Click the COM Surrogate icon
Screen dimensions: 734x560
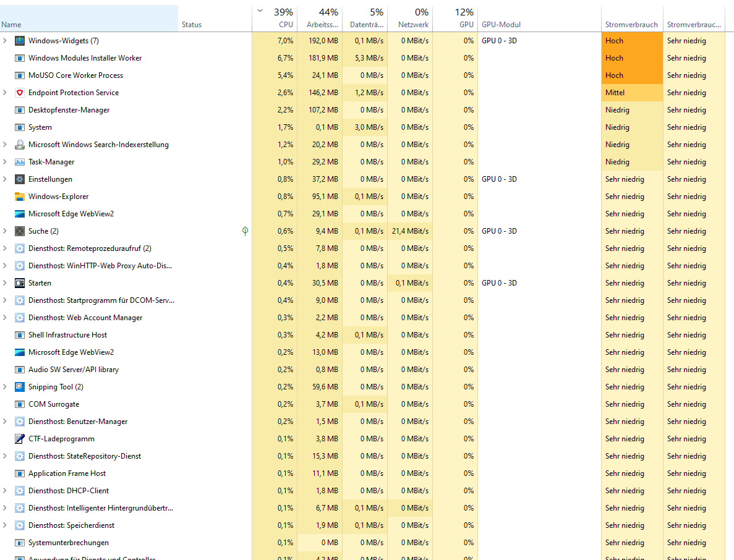click(x=20, y=404)
